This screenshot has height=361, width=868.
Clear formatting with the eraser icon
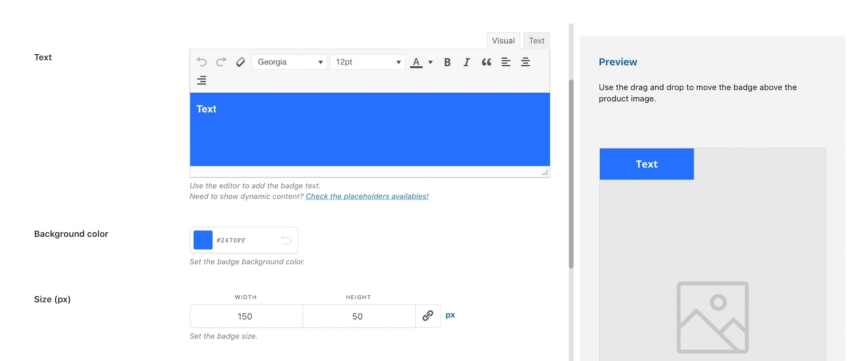(240, 62)
